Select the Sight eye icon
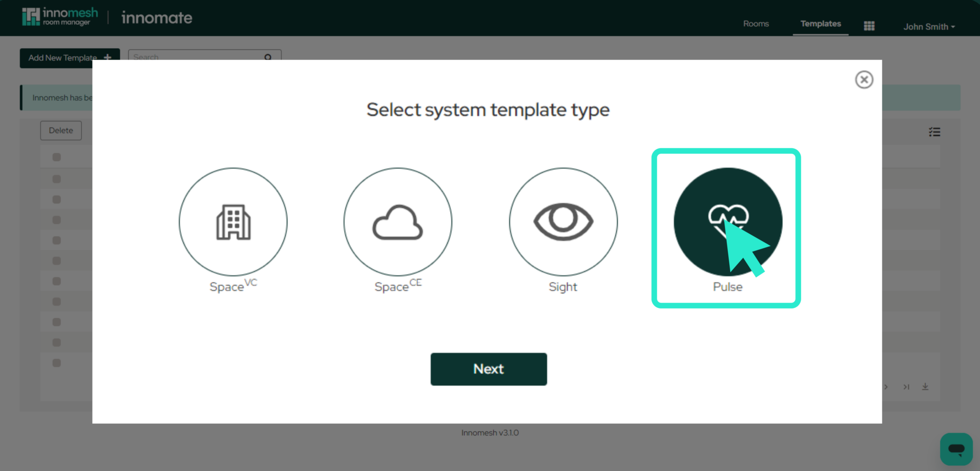980x471 pixels. coord(563,221)
